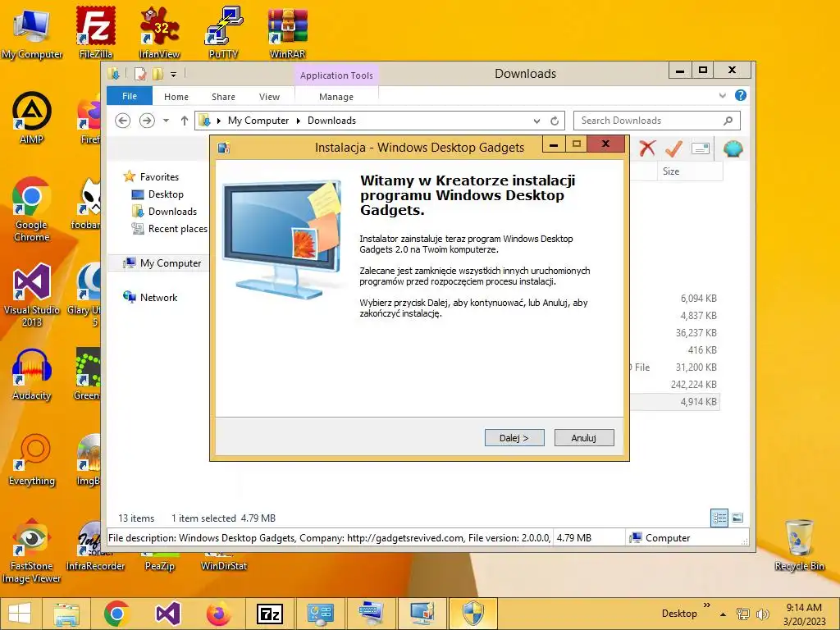Click the orange checkmark toolbar icon

(x=673, y=148)
